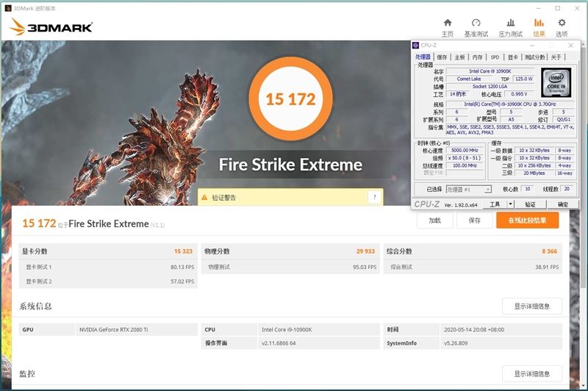
Task: Click the Intel Core i9 logo in CPU-Z
Action: (556, 82)
